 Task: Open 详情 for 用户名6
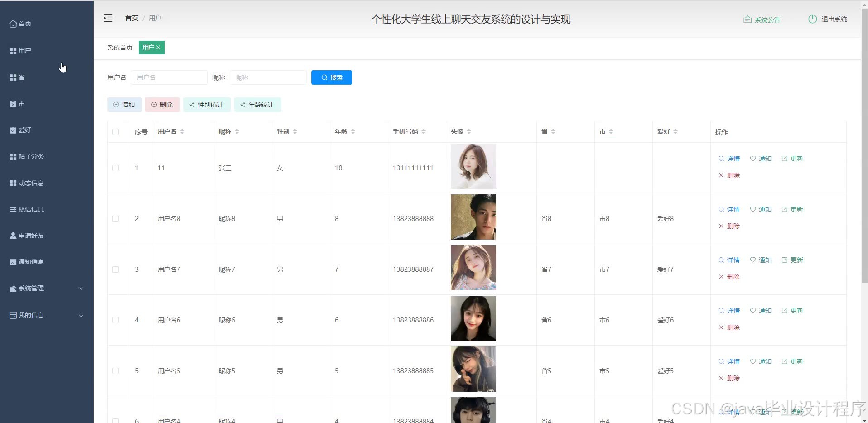[729, 311]
